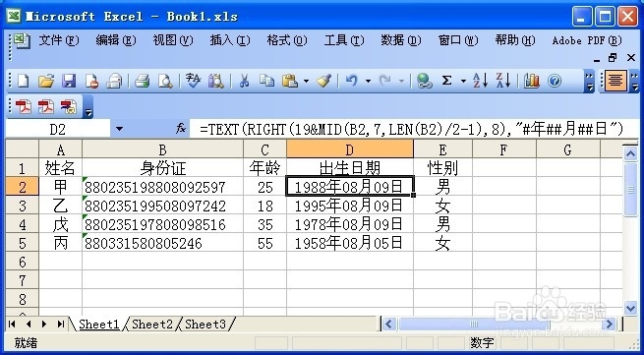Open a file with the Open folder icon
The height and width of the screenshot is (355, 644).
(x=46, y=81)
